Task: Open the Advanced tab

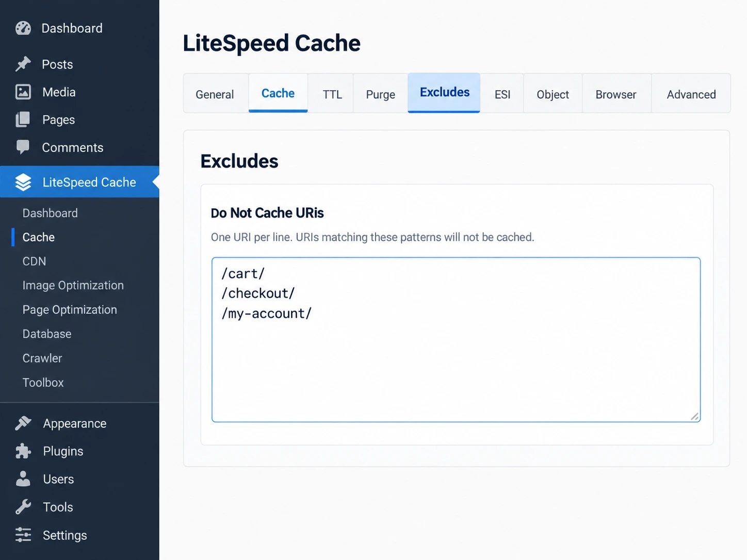Action: coord(691,94)
